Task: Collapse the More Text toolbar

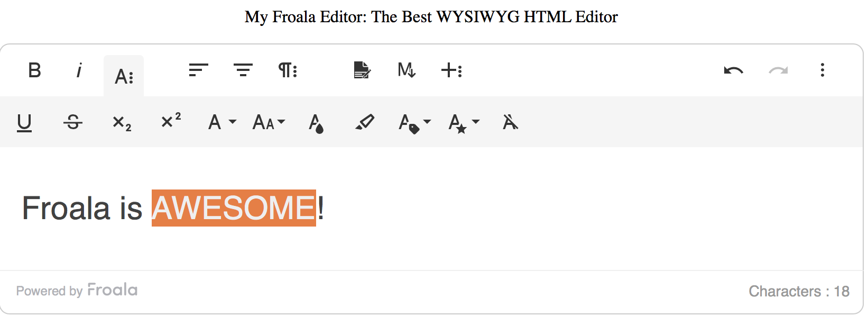Action: 124,76
